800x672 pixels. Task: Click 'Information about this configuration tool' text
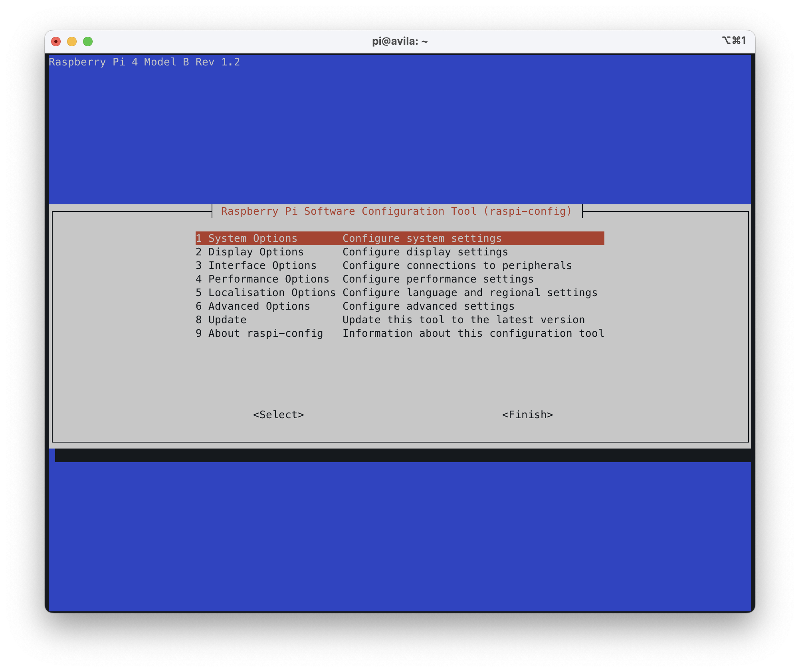[473, 333]
